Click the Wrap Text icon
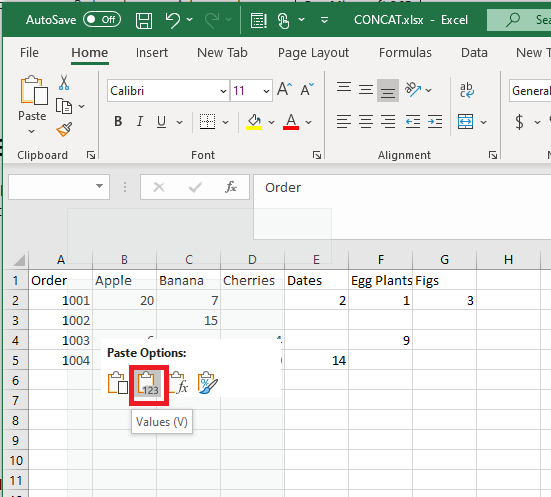The image size is (551, 497). coord(467,90)
